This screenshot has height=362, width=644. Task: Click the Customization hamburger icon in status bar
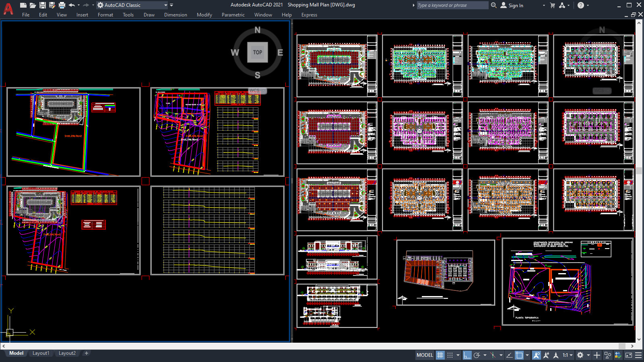638,355
